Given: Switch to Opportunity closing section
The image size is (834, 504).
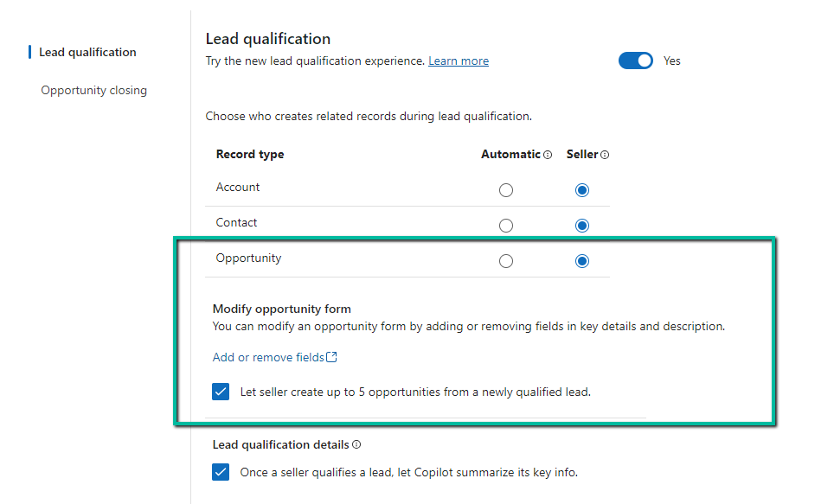Looking at the screenshot, I should coord(93,90).
